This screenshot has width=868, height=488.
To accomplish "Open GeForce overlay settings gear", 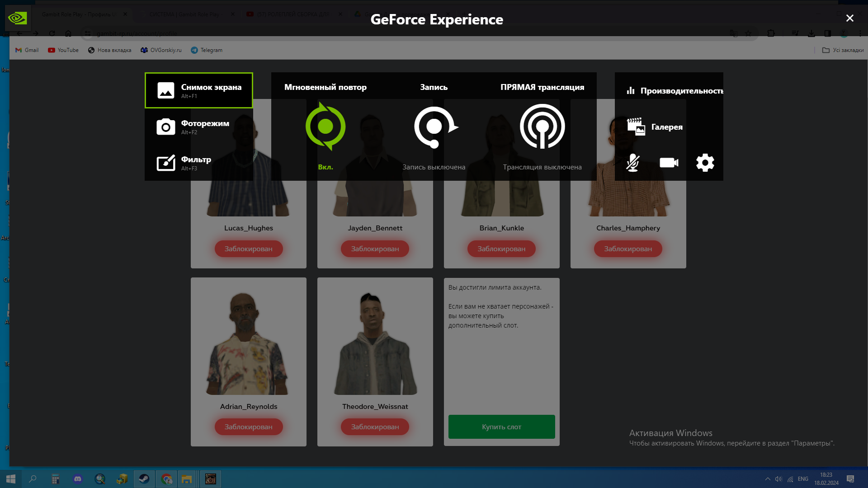I will point(705,163).
